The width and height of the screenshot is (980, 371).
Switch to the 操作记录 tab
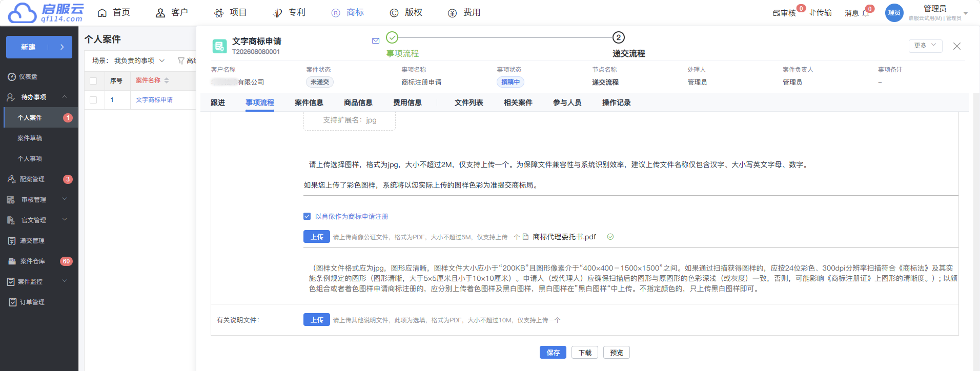point(617,102)
